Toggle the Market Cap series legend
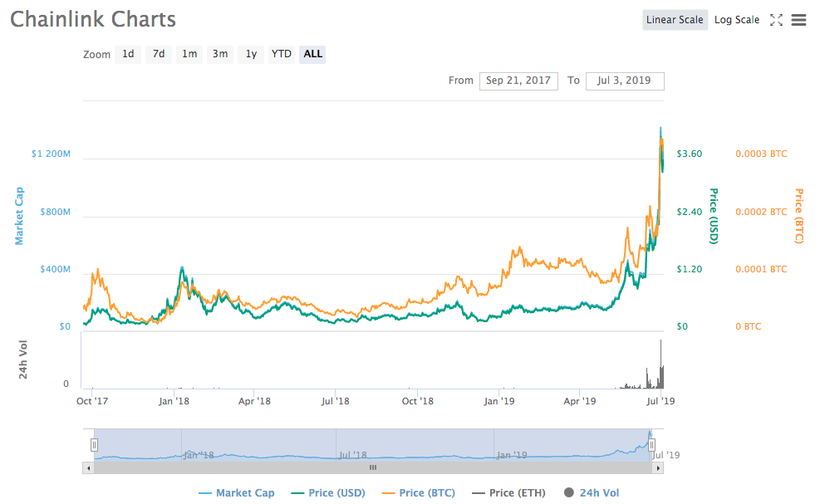Image resolution: width=825 pixels, height=504 pixels. [x=236, y=493]
